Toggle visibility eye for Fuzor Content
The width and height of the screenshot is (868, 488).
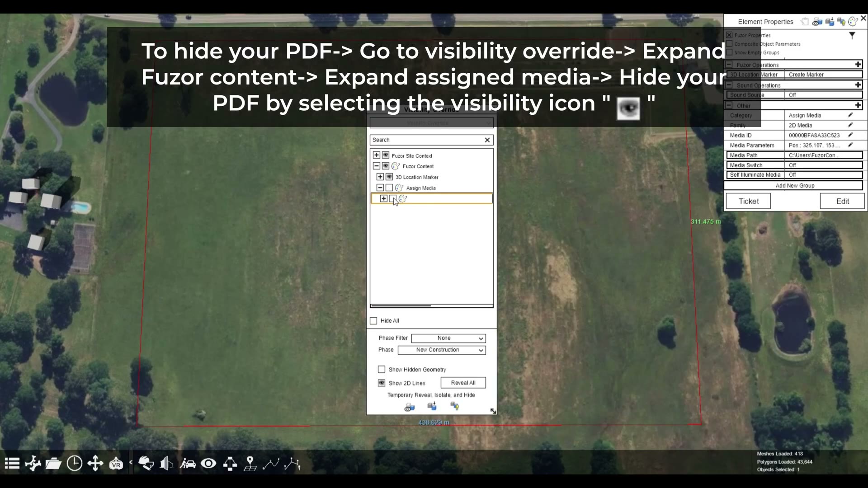point(386,166)
